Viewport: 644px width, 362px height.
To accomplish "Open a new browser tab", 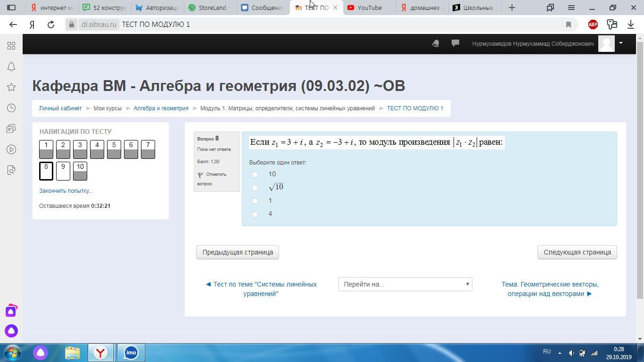I will pos(512,8).
